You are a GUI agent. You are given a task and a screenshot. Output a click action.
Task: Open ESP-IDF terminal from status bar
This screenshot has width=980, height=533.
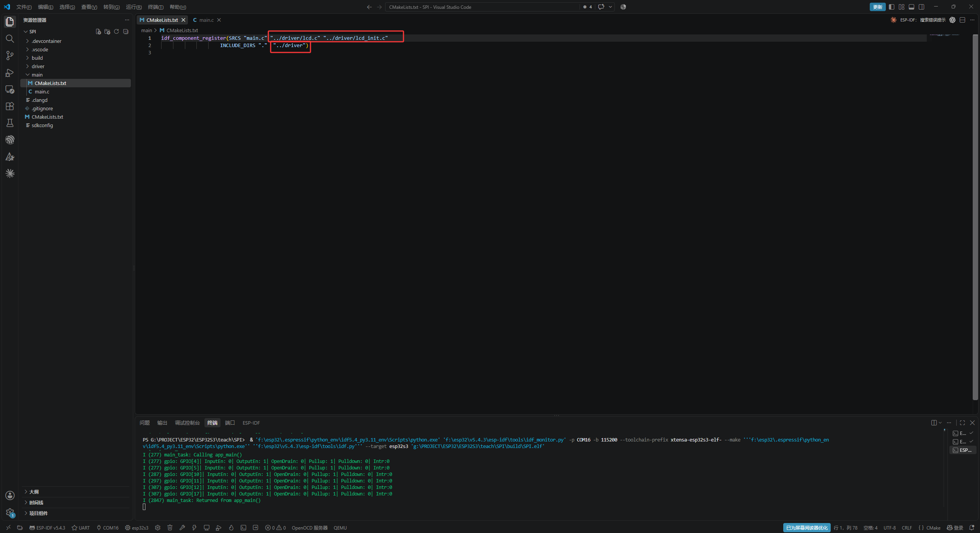(243, 528)
